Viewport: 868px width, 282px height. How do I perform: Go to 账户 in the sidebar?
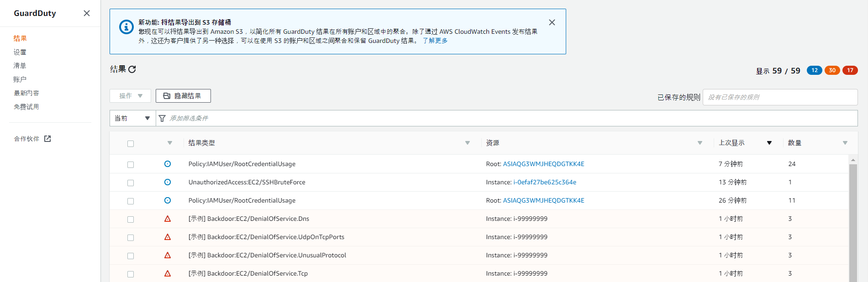coord(20,79)
